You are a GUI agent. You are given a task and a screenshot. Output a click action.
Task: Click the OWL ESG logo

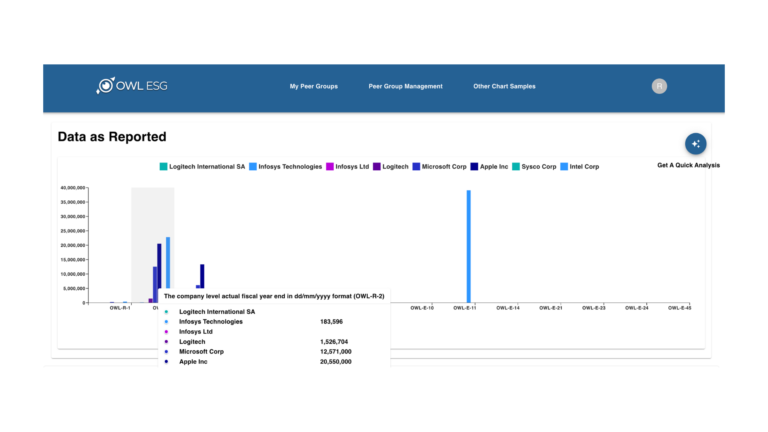point(131,86)
